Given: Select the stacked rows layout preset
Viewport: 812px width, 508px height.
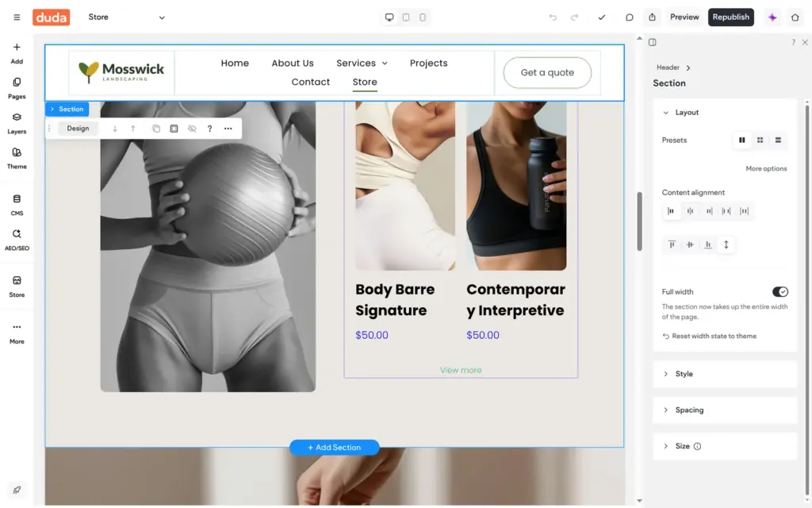Looking at the screenshot, I should click(778, 140).
